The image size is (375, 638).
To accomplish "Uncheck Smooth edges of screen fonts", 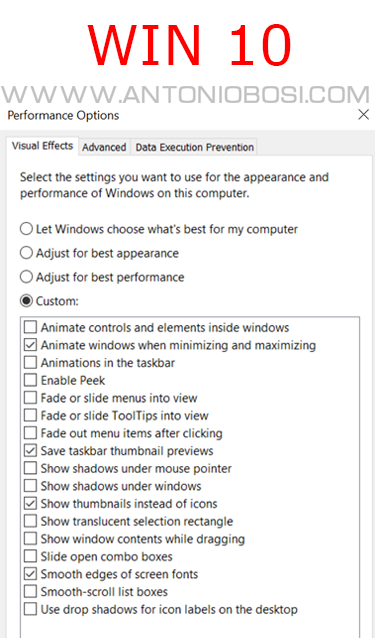I will click(31, 574).
